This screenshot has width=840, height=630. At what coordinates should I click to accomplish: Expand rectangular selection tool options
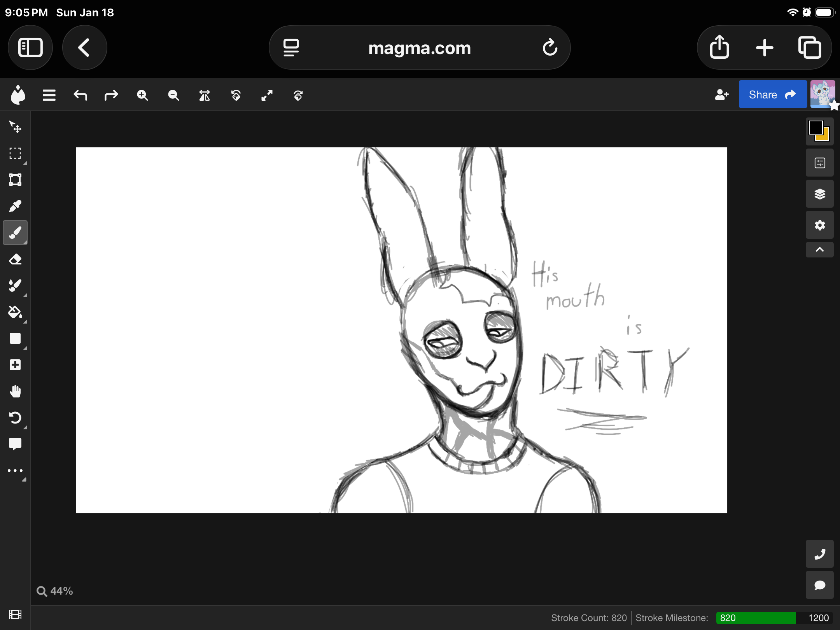[25, 163]
